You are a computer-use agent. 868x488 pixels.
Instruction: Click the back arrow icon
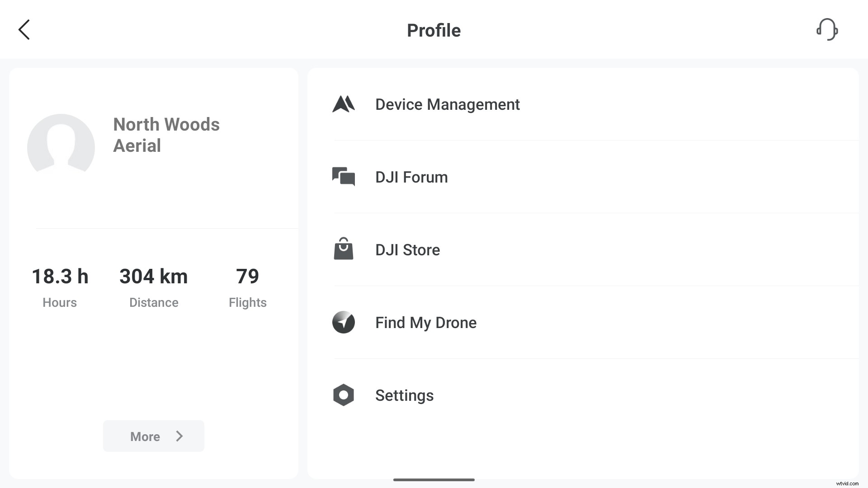[x=24, y=29]
